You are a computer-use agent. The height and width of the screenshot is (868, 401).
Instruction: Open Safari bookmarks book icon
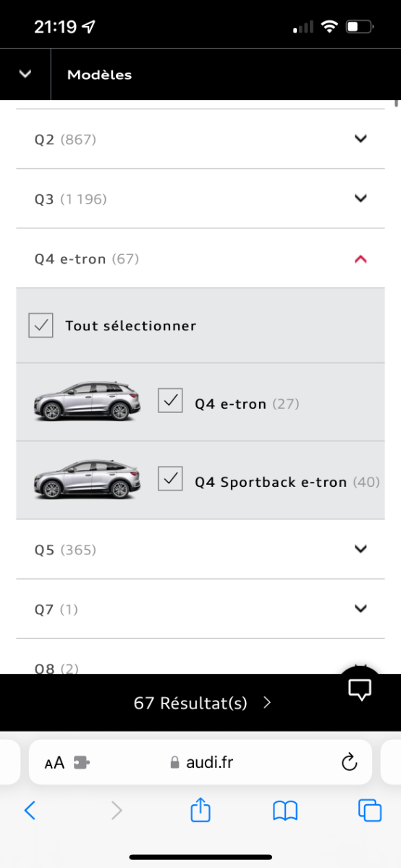coord(285,811)
